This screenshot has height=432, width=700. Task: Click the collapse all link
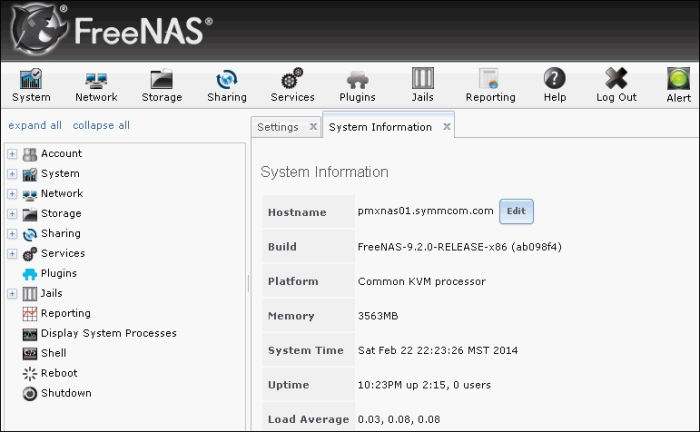click(x=101, y=125)
